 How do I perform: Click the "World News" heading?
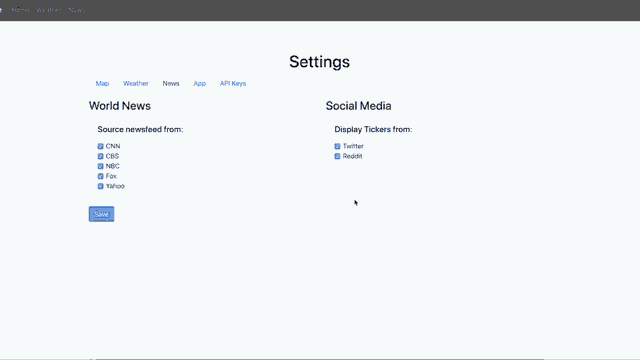pyautogui.click(x=120, y=106)
